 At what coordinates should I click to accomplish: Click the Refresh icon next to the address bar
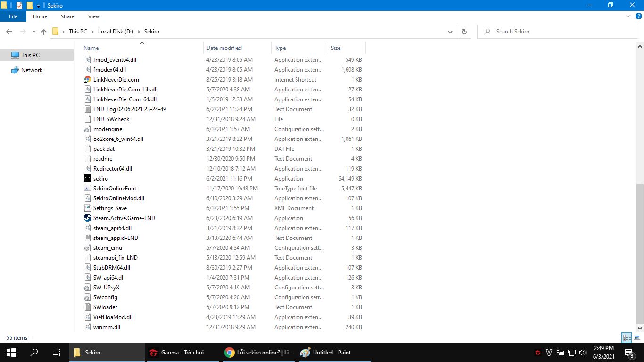(x=464, y=31)
